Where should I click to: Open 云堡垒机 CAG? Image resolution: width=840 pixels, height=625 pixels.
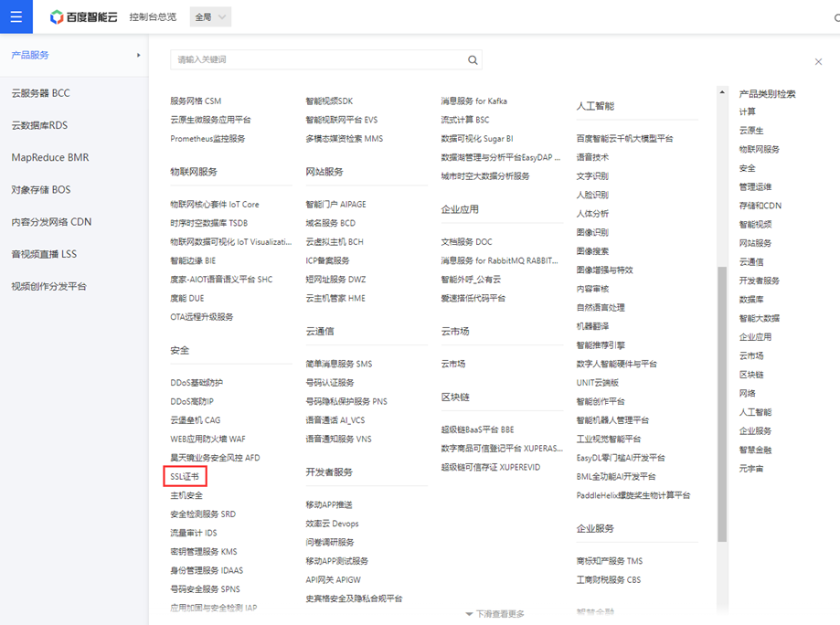(196, 420)
